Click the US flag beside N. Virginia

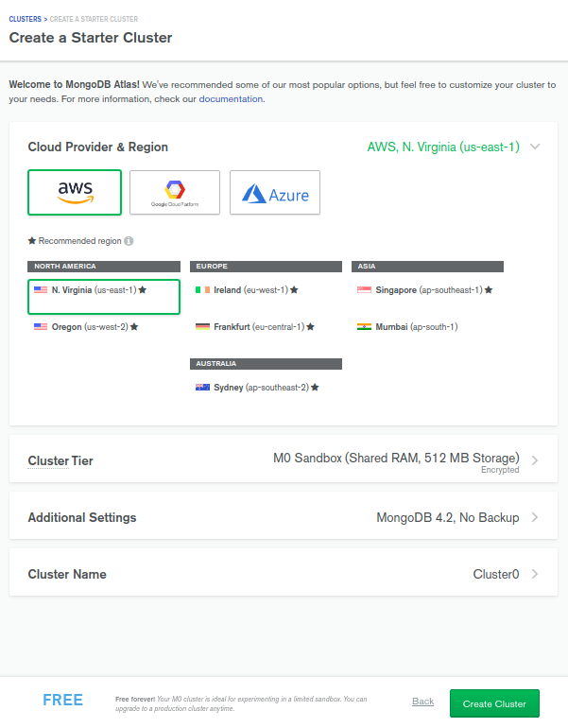tap(41, 289)
